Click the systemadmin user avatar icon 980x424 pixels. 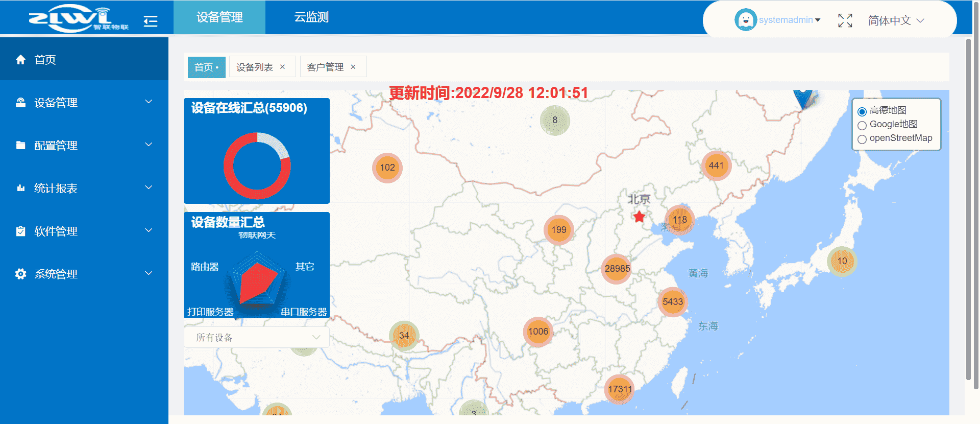pyautogui.click(x=745, y=20)
